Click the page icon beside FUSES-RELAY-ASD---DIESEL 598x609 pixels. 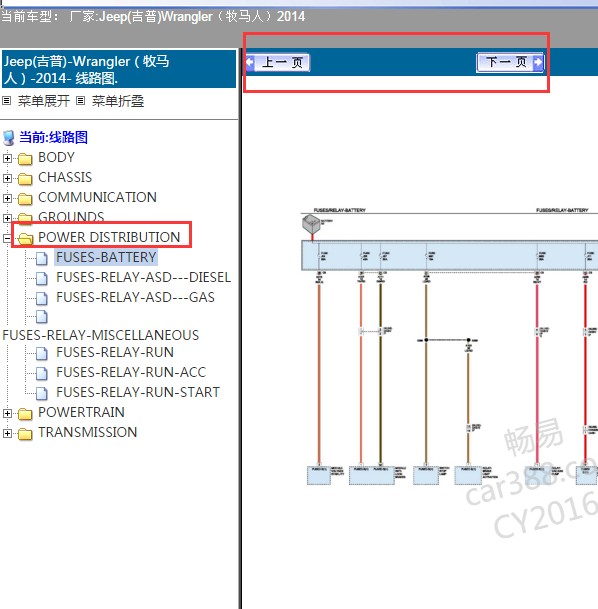pos(42,278)
